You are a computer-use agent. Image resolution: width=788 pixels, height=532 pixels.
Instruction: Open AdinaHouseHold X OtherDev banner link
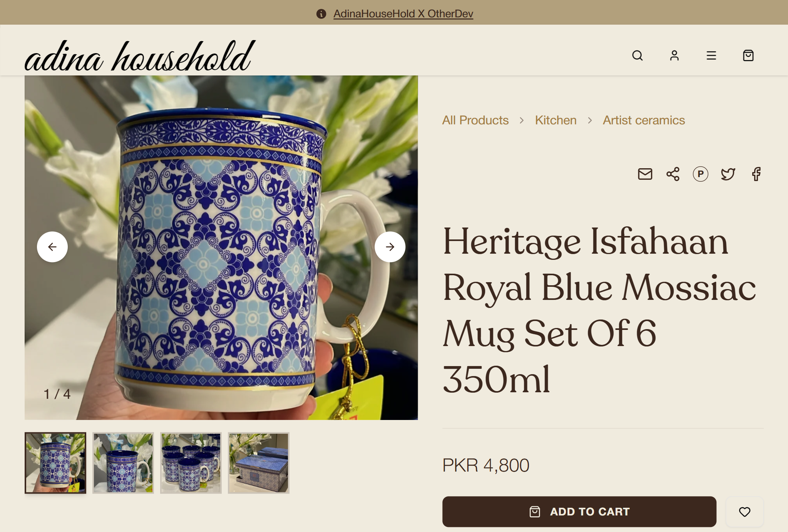coord(403,14)
